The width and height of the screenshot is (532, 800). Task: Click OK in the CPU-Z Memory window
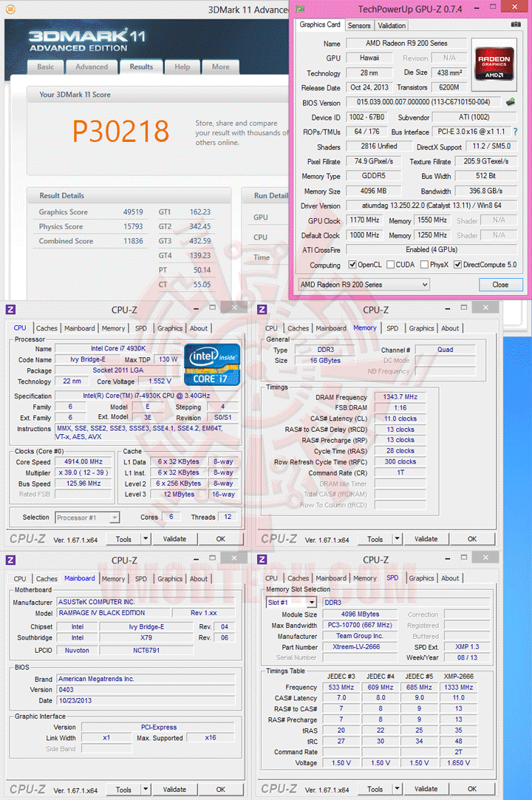point(472,539)
